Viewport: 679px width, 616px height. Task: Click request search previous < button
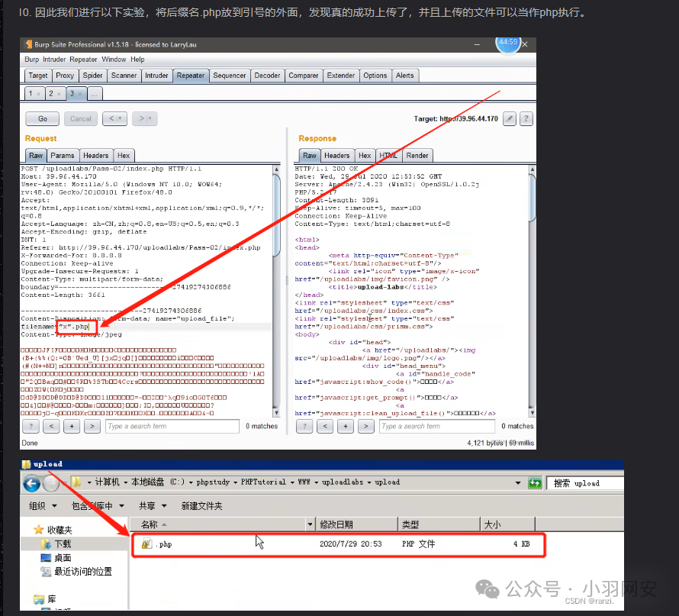[51, 426]
